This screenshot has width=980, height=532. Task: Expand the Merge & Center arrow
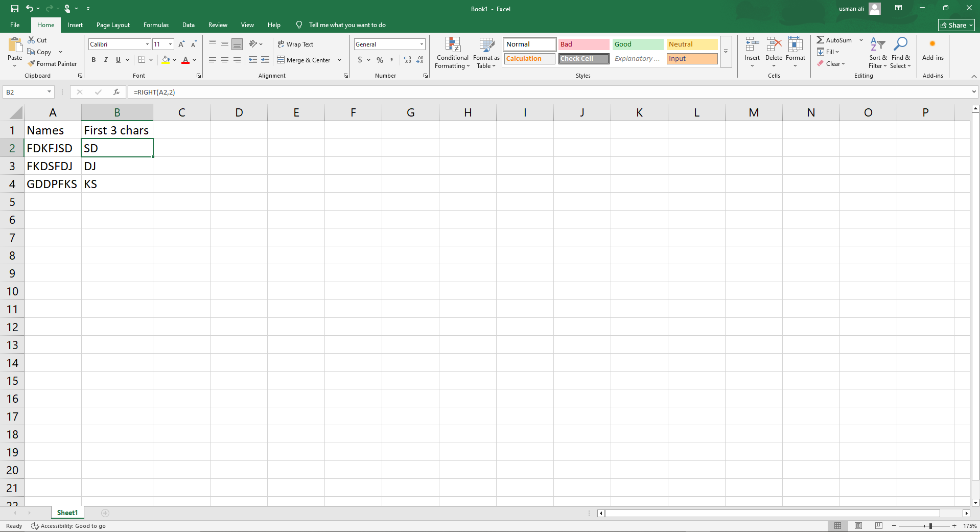(339, 60)
